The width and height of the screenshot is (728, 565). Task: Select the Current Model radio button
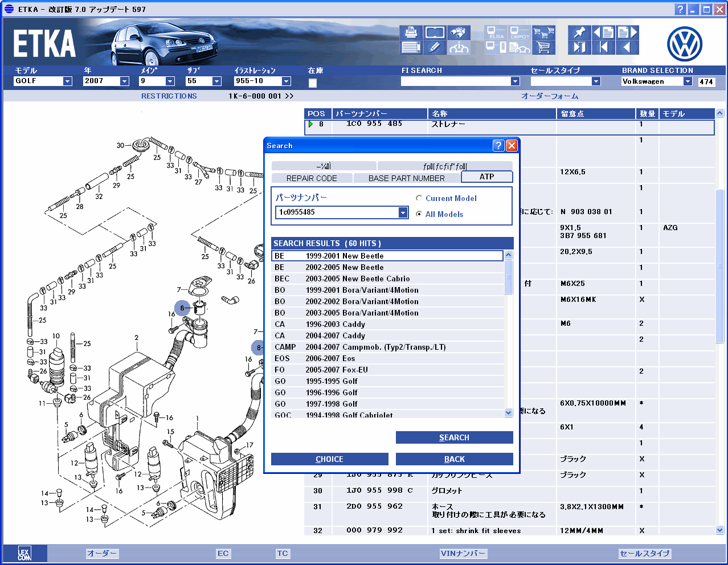tap(419, 198)
